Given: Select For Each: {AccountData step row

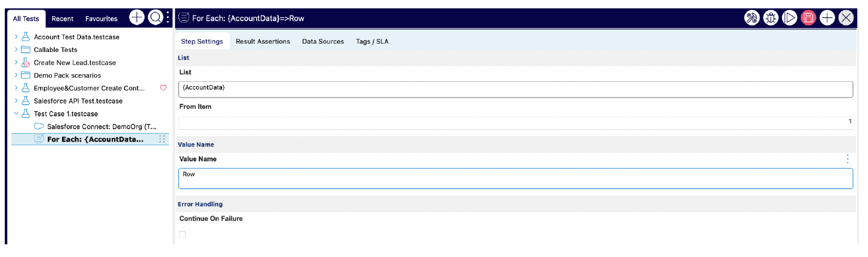Looking at the screenshot, I should (x=90, y=139).
